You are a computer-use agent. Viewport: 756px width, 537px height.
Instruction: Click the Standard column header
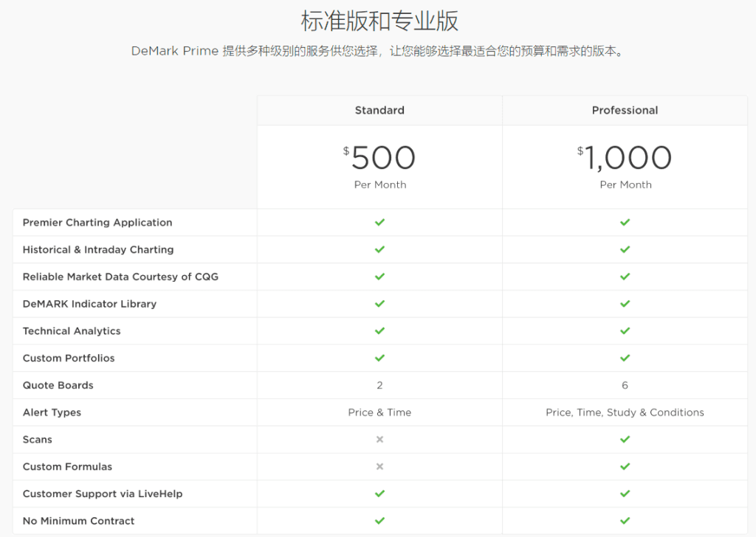point(380,111)
